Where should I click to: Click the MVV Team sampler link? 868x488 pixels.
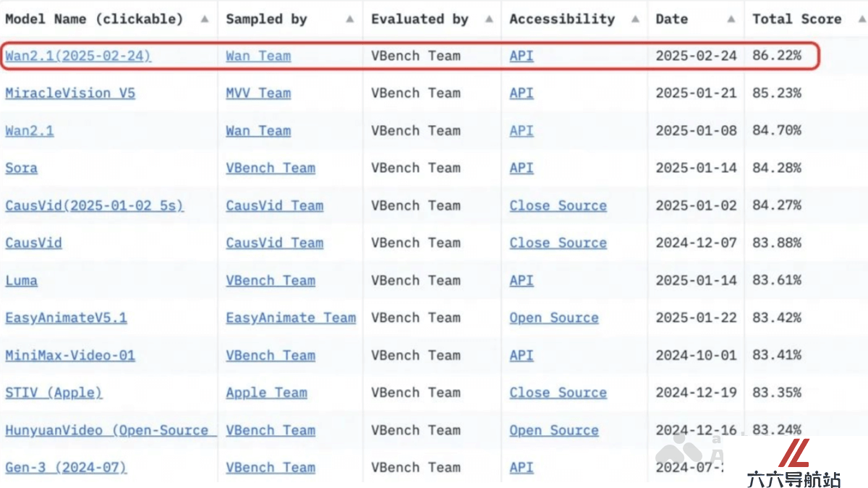point(258,93)
